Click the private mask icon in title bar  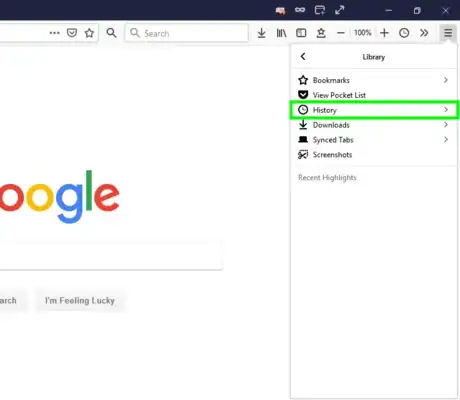300,10
